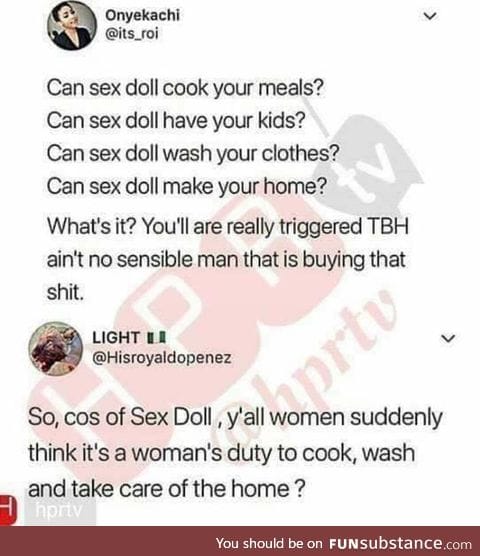Click the Onyekachi display name
The height and width of the screenshot is (556, 480).
point(142,15)
